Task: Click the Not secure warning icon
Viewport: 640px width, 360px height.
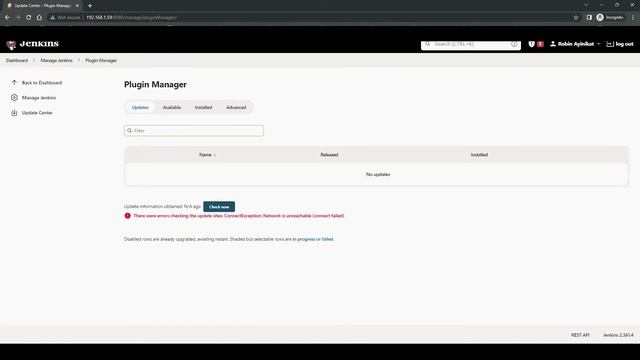Action: tap(53, 18)
